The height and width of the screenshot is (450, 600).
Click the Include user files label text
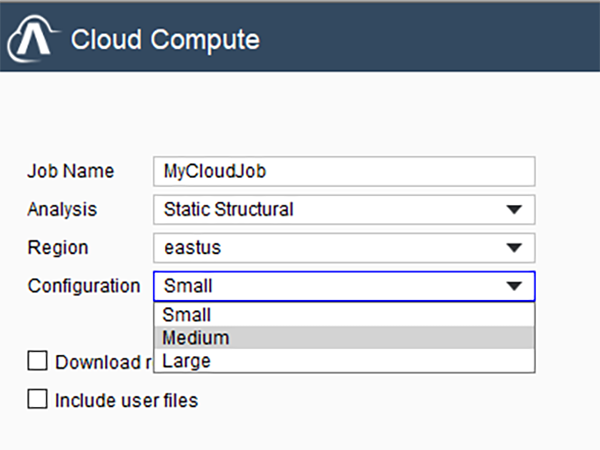(x=126, y=401)
